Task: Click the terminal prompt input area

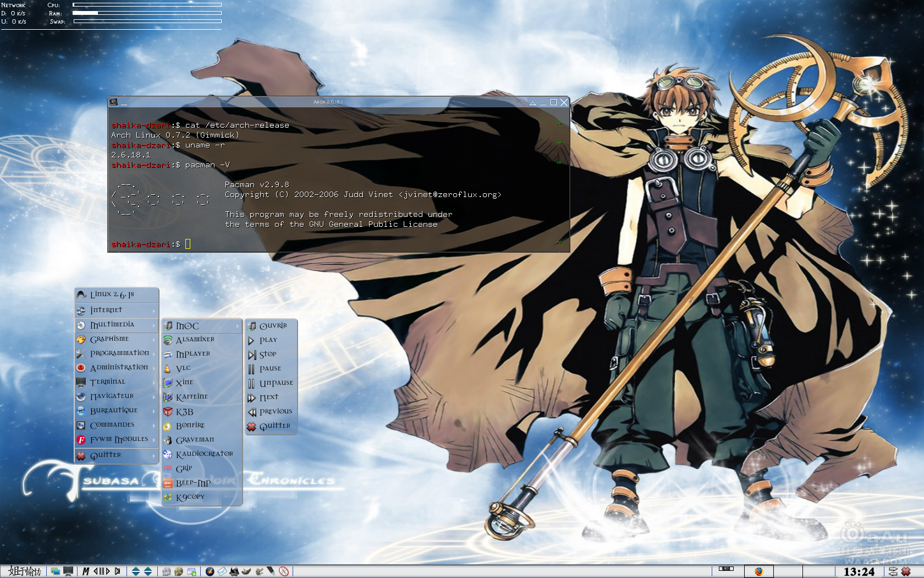Action: click(188, 244)
